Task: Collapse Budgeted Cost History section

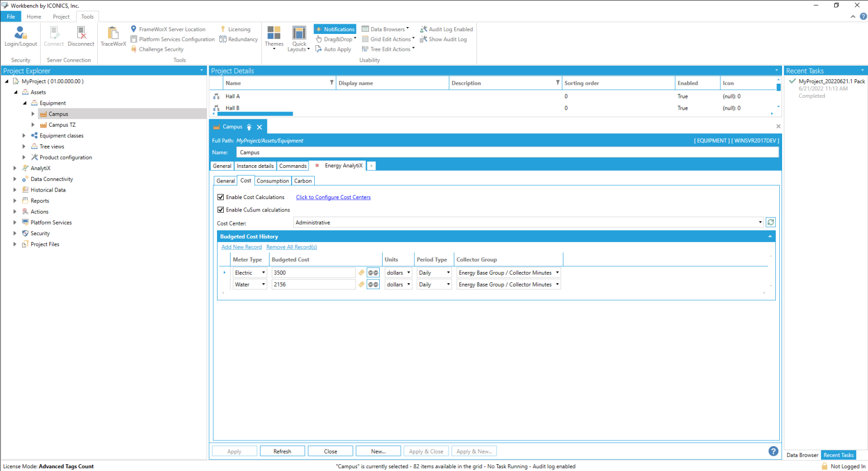Action: [x=770, y=236]
